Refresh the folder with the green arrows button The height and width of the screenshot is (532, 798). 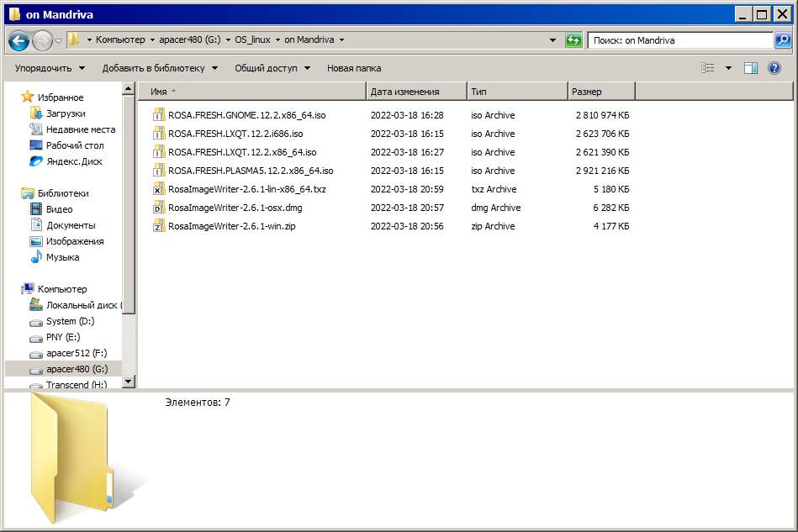tap(573, 40)
